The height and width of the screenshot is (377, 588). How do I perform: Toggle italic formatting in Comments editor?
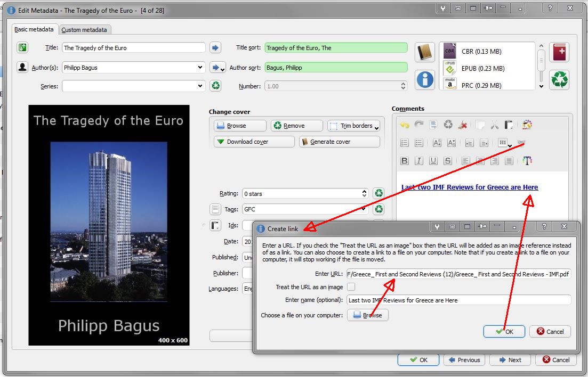(x=419, y=161)
